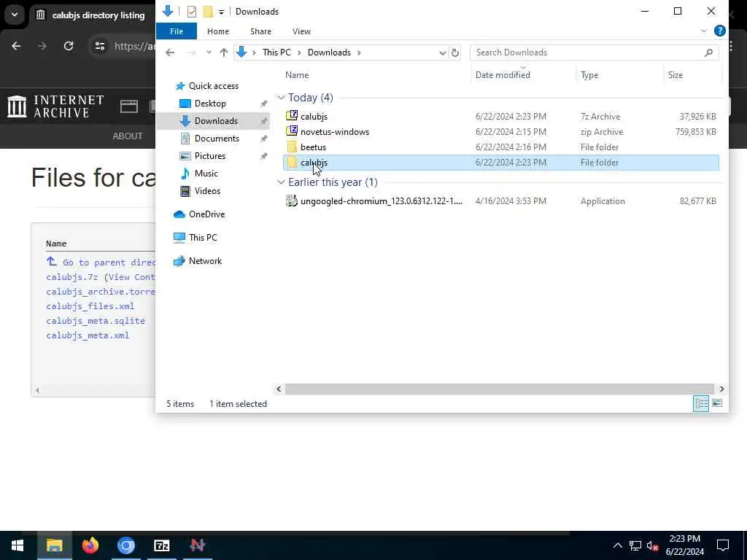This screenshot has width=747, height=560.
Task: Open browser tab search dropdown
Action: [x=15, y=15]
